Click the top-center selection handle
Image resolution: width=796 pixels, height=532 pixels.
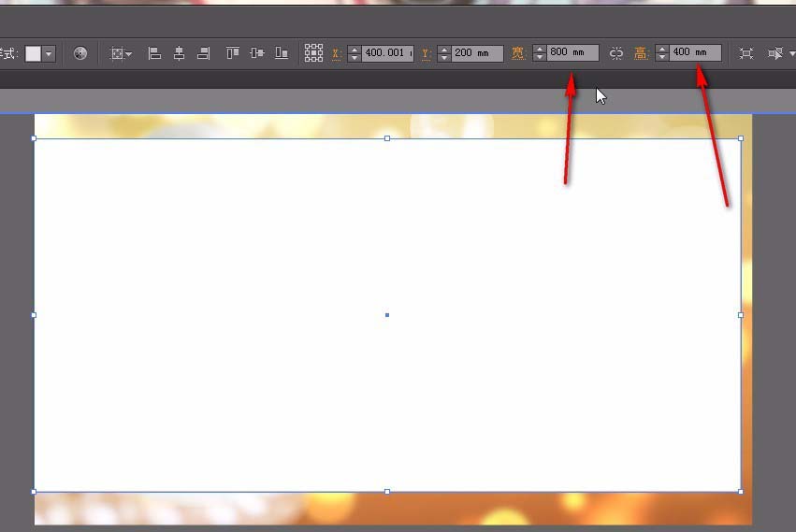coord(387,138)
